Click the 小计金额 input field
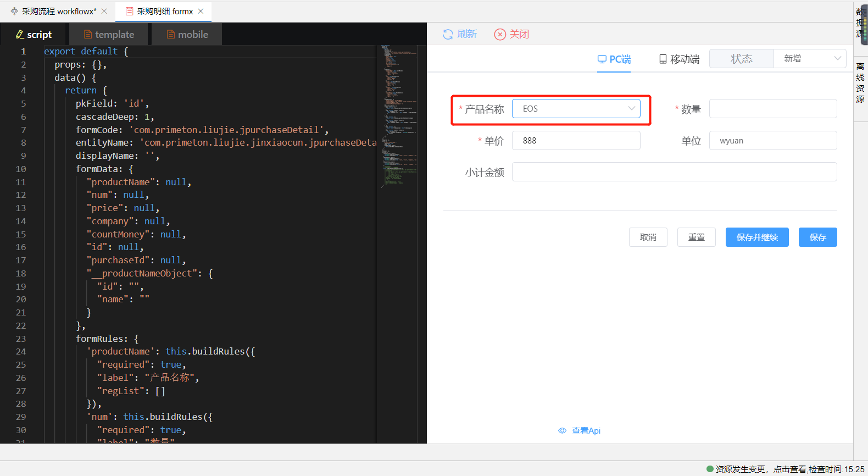Image resolution: width=868 pixels, height=476 pixels. coord(674,172)
